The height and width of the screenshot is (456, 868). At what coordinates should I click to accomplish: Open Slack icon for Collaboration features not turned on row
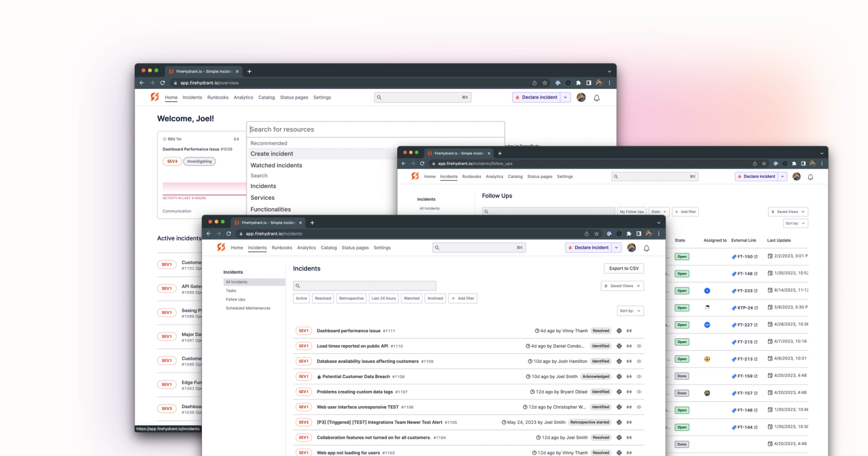coord(619,437)
